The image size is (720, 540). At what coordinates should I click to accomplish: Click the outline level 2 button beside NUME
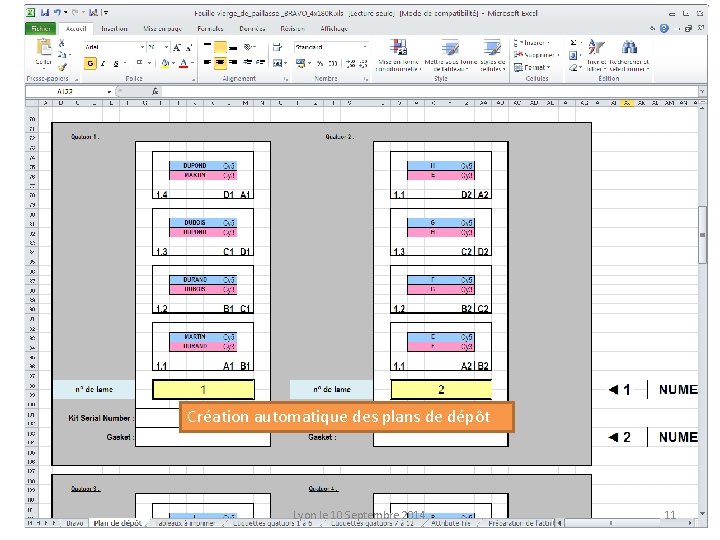pyautogui.click(x=620, y=437)
